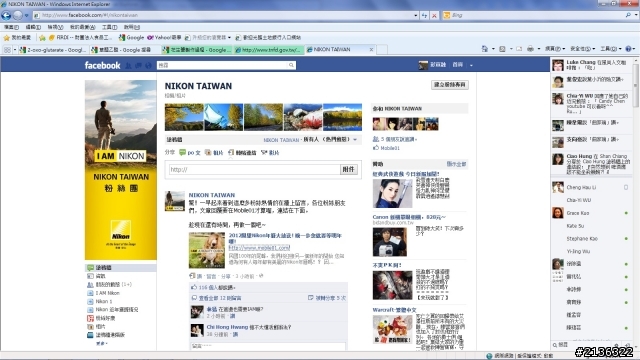Open the first autumn tree photo thumbnail

pyautogui.click(x=184, y=117)
